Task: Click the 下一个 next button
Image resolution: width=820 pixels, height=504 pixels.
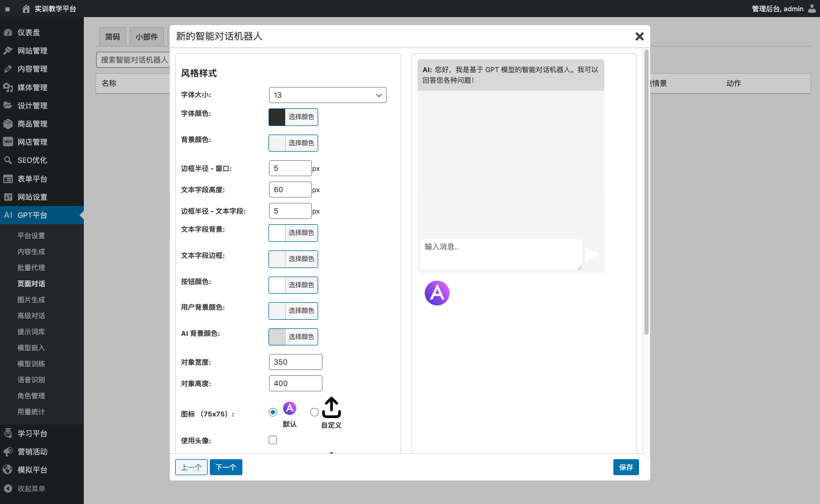Action: point(226,467)
